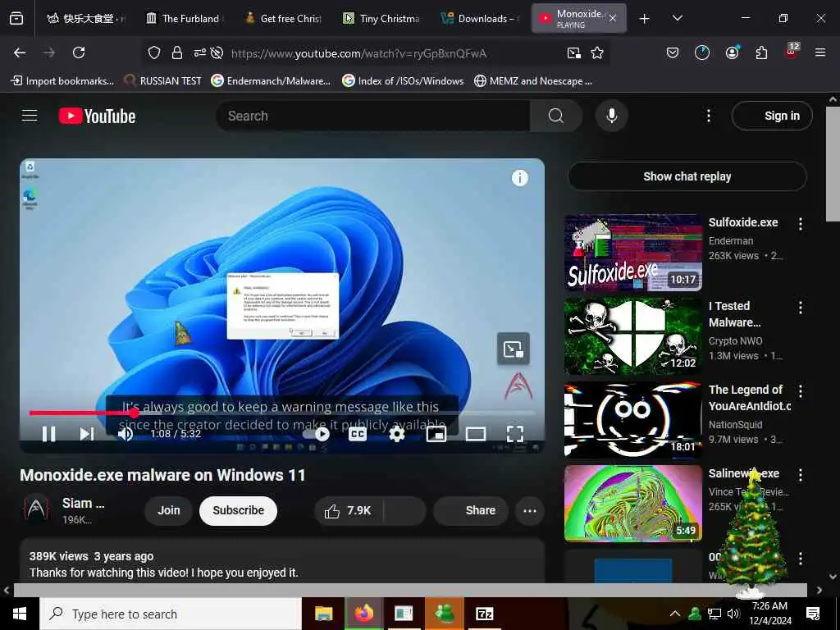The width and height of the screenshot is (840, 630).
Task: Open Index of /ISOs/Windows bookmark
Action: (403, 81)
